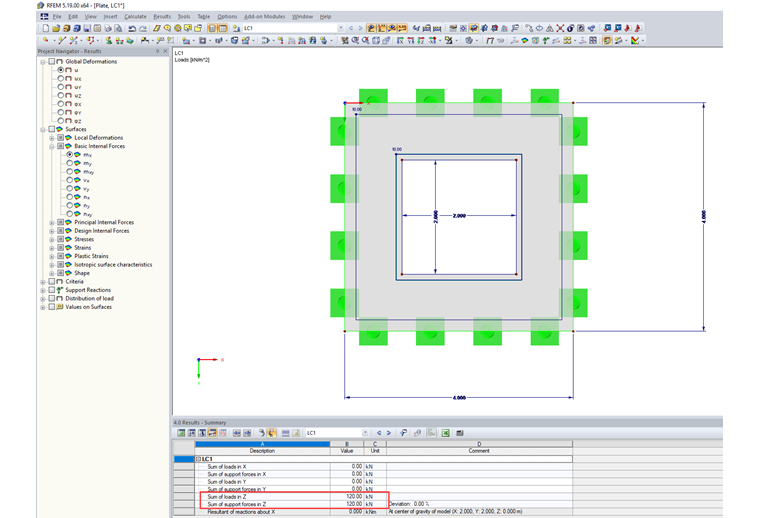Select the 'Sum of loads in Z' row
Image resolution: width=760 pixels, height=518 pixels.
pyautogui.click(x=373, y=497)
